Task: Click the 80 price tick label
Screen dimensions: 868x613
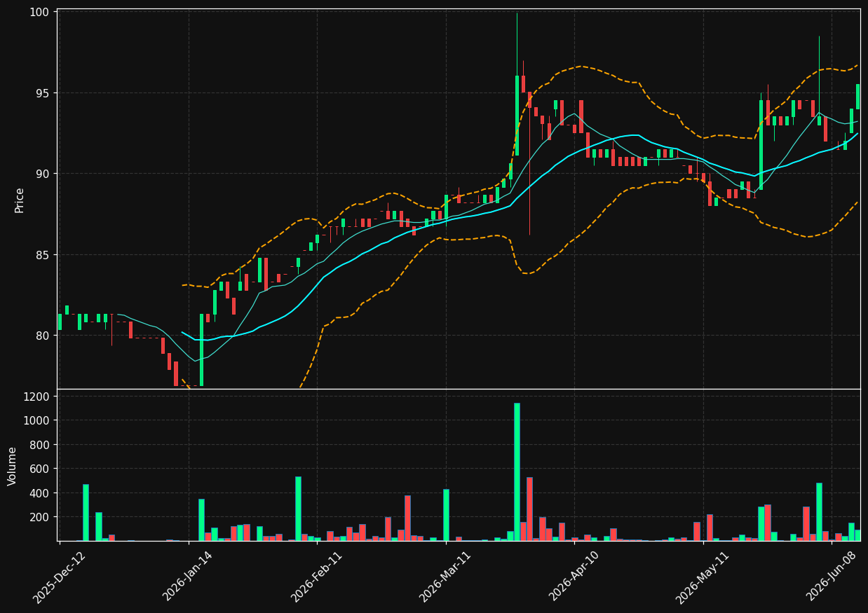Action: tap(42, 335)
